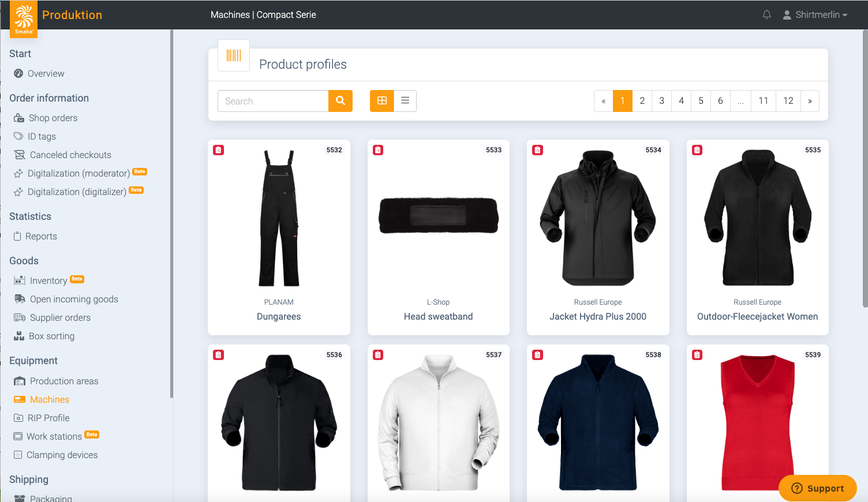Go to pagination page 4

pyautogui.click(x=681, y=101)
